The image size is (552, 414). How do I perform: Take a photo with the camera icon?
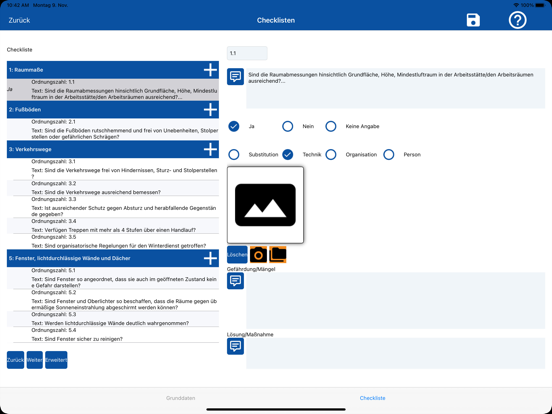click(258, 255)
